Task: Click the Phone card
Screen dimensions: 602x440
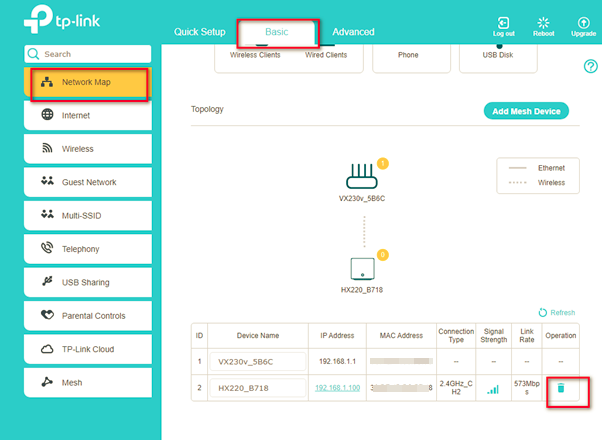Action: pos(411,58)
